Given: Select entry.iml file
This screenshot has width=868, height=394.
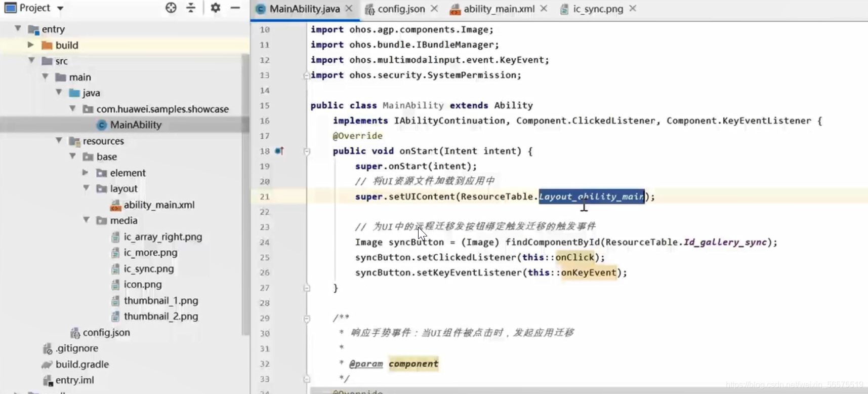Looking at the screenshot, I should 74,380.
